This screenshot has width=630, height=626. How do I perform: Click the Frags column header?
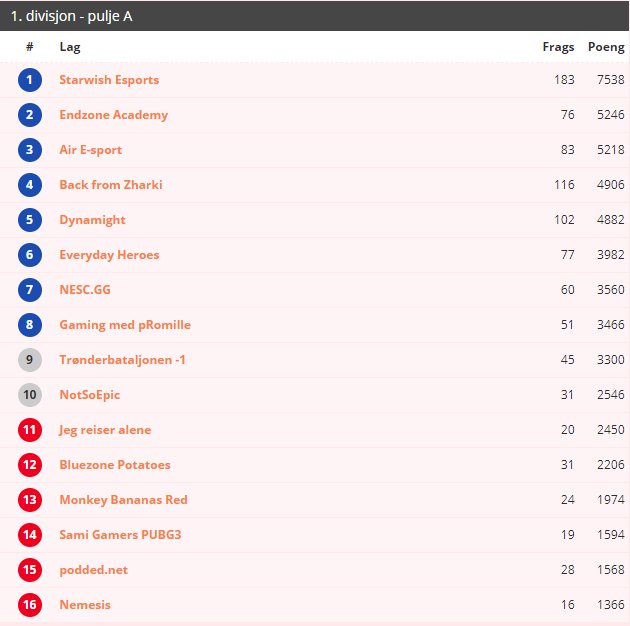point(558,47)
